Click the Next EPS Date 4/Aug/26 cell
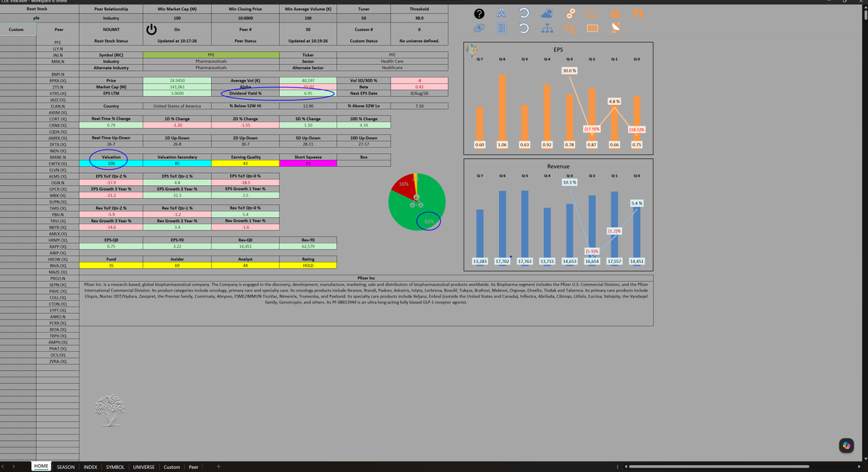The width and height of the screenshot is (868, 472). pyautogui.click(x=420, y=93)
